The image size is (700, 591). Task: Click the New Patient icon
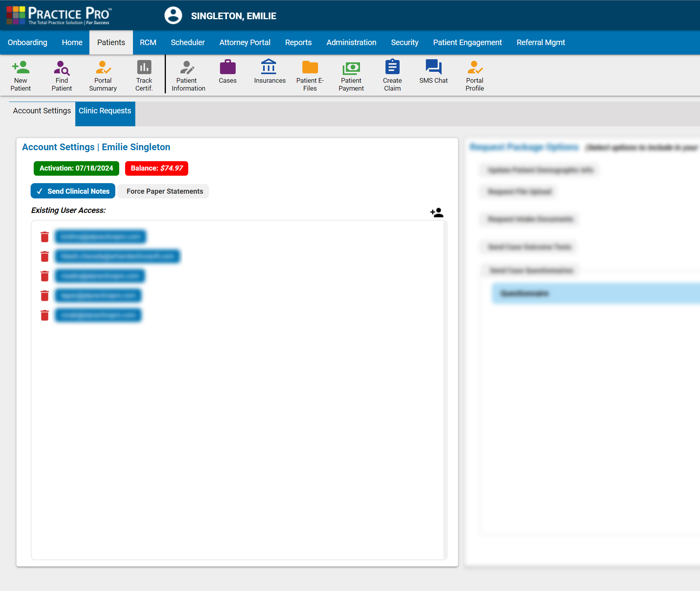[21, 68]
